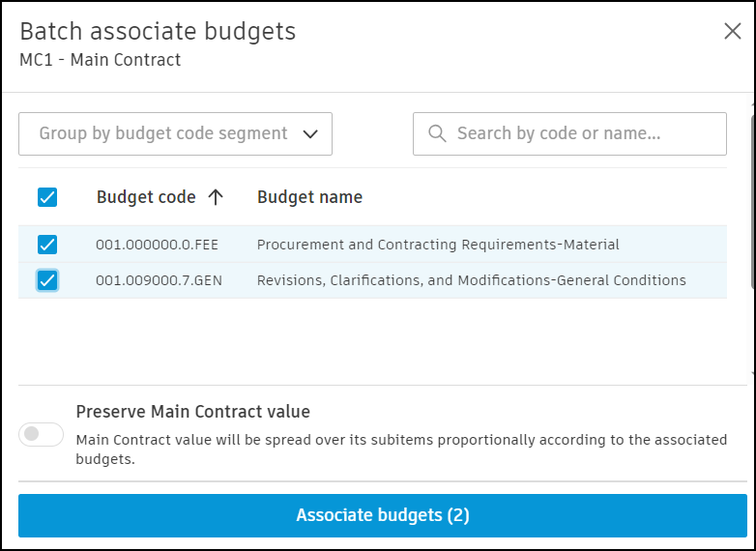
Task: Uncheck the 001.000000.0.FEE budget checkbox
Action: click(x=47, y=245)
